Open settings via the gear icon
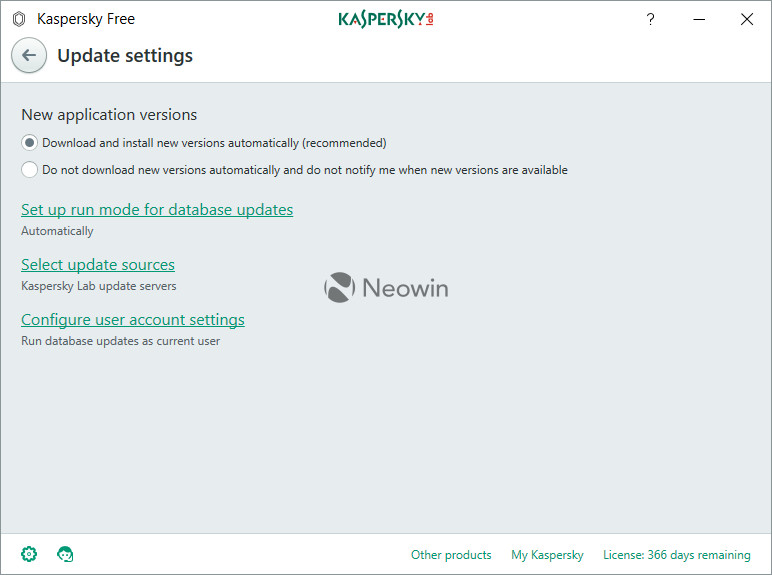 (29, 554)
